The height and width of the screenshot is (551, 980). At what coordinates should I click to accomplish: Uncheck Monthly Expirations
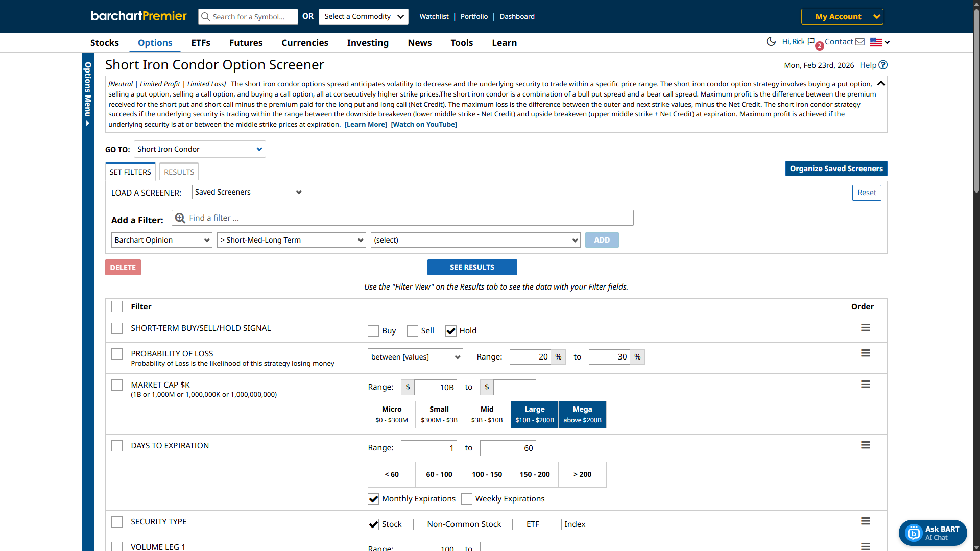(x=373, y=499)
